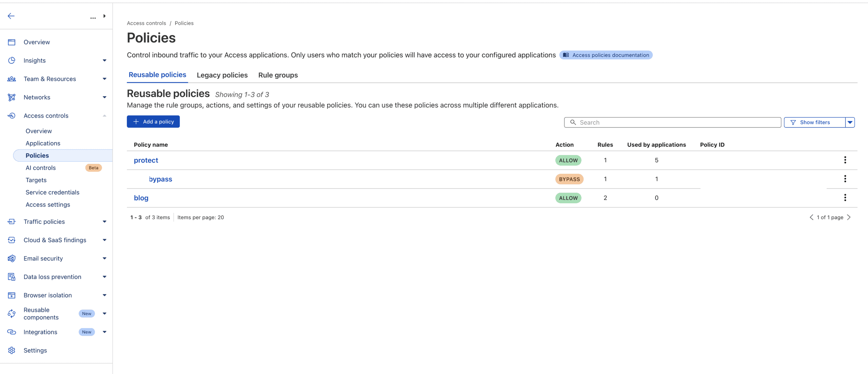Expand the Email security section
This screenshot has width=868, height=374.
pos(104,258)
